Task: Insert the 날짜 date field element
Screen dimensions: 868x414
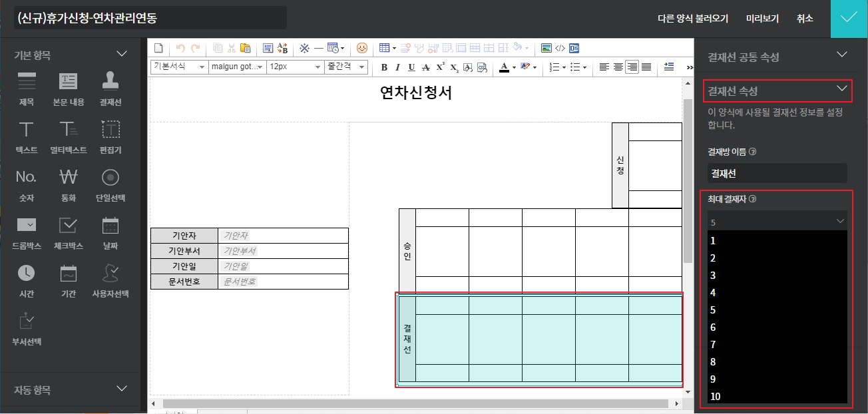Action: pyautogui.click(x=110, y=232)
